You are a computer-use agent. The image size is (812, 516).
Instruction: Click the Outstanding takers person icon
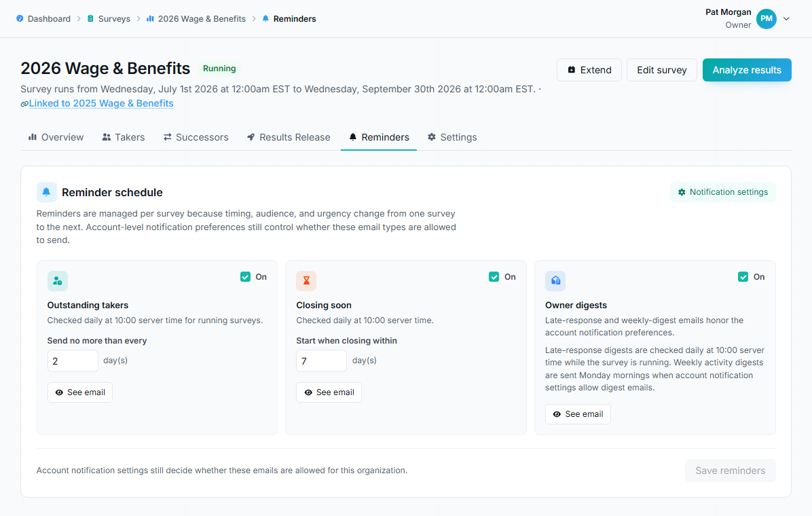58,281
